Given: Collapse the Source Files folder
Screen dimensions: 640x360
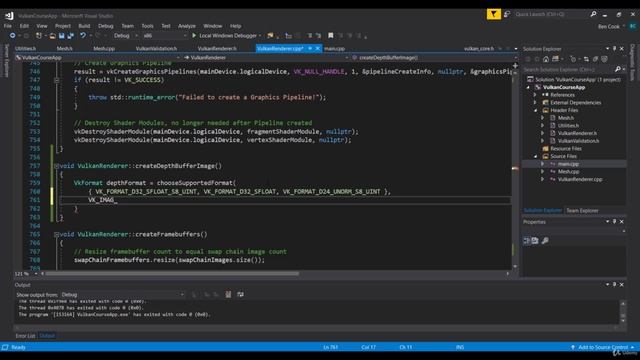Looking at the screenshot, I should coord(535,156).
